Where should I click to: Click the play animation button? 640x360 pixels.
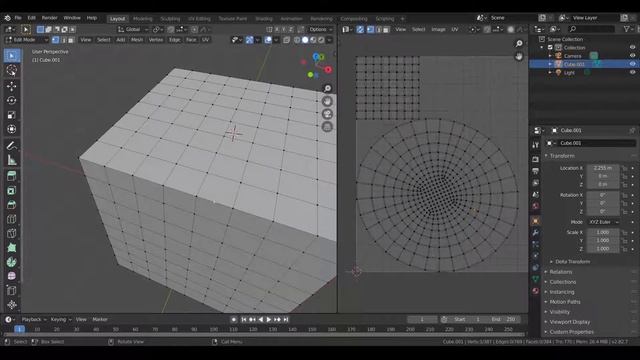pos(269,320)
